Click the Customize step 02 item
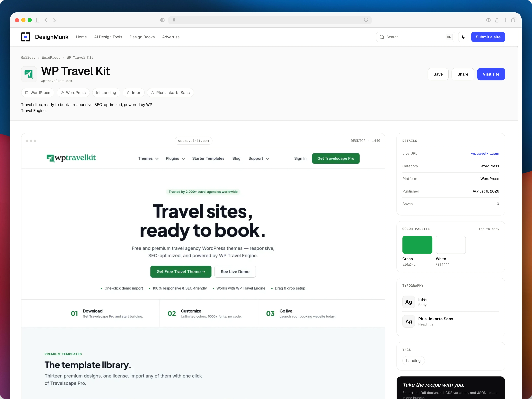532x399 pixels. click(204, 313)
